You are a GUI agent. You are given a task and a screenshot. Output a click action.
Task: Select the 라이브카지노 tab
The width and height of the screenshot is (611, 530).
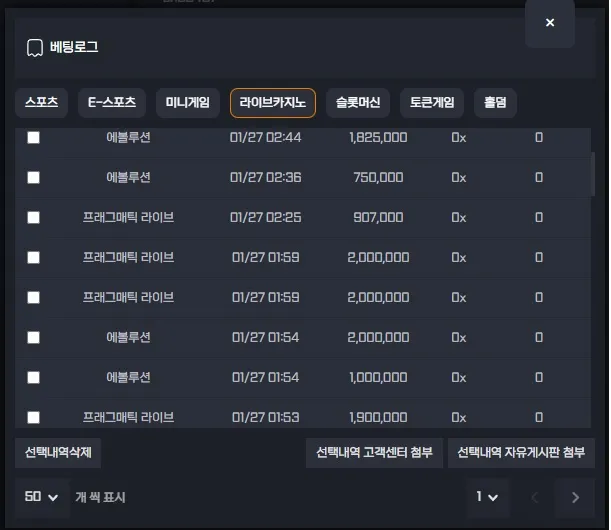272,103
